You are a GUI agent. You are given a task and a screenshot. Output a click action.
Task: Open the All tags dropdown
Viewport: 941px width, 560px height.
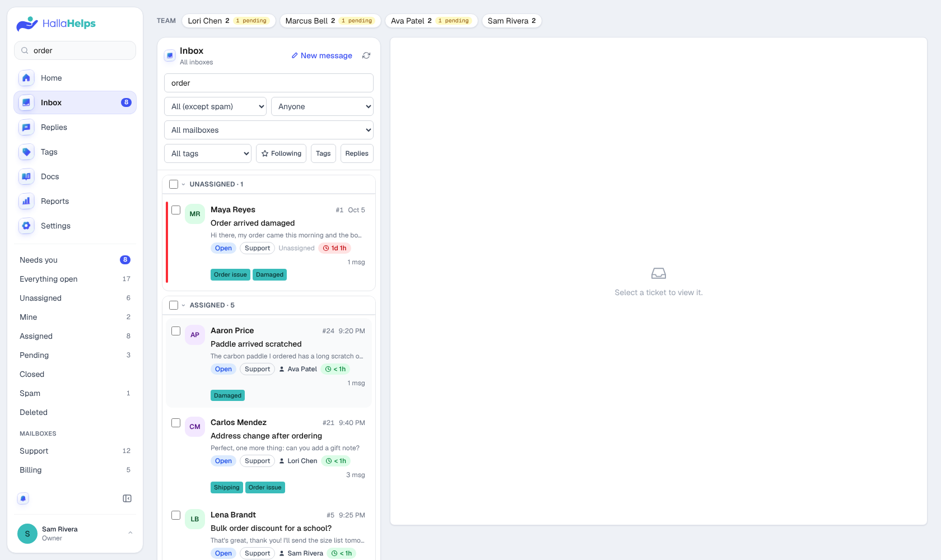[x=208, y=153]
